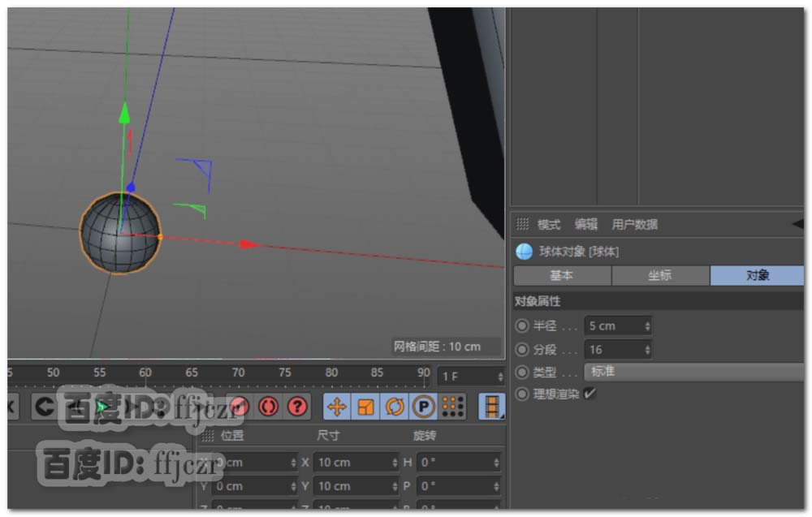Click the green play forward button
Screen dimensions: 812x517
[x=102, y=407]
